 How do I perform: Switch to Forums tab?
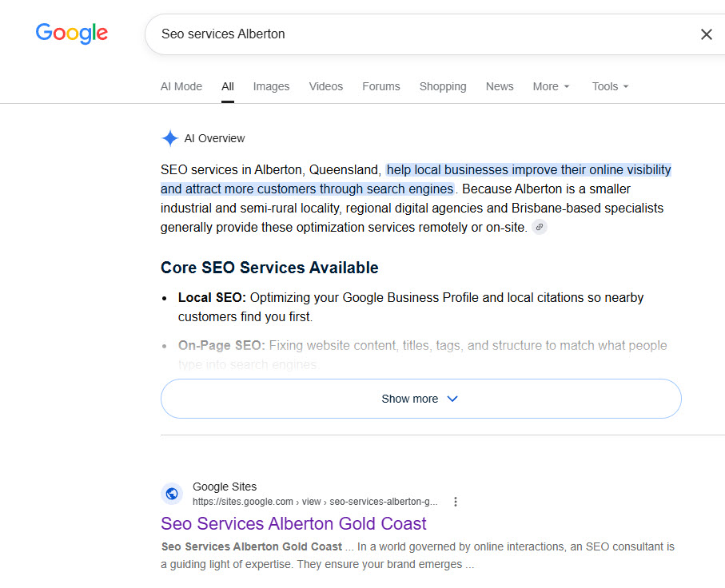381,86
